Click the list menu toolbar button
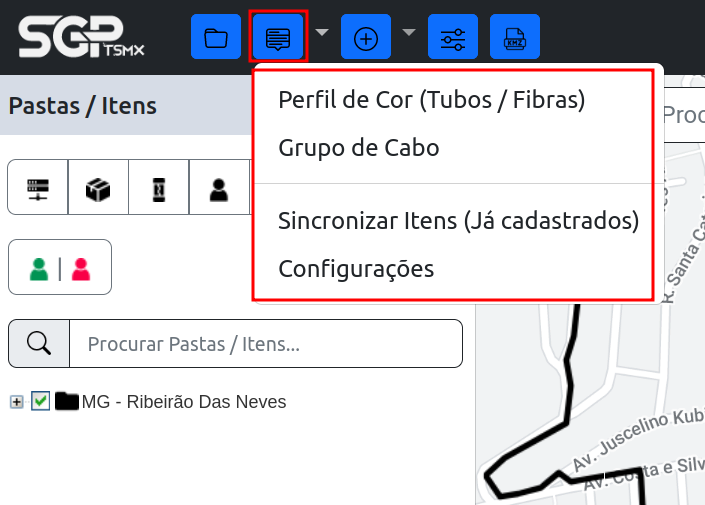Viewport: 705px width, 505px height. 278,38
